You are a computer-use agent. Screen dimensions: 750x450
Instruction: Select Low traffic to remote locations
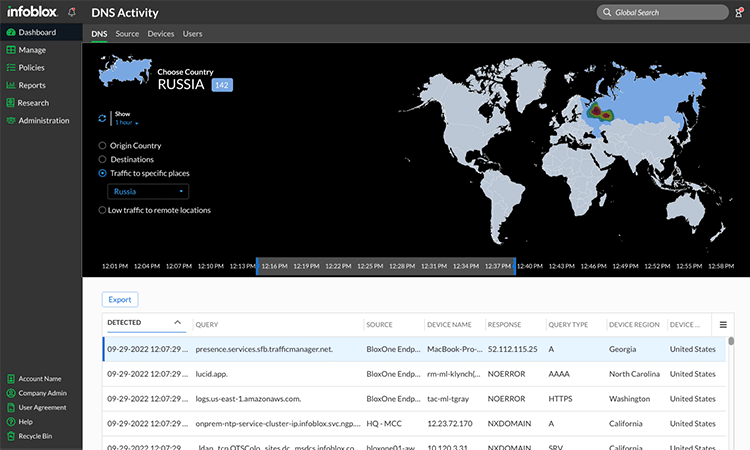pyautogui.click(x=102, y=210)
